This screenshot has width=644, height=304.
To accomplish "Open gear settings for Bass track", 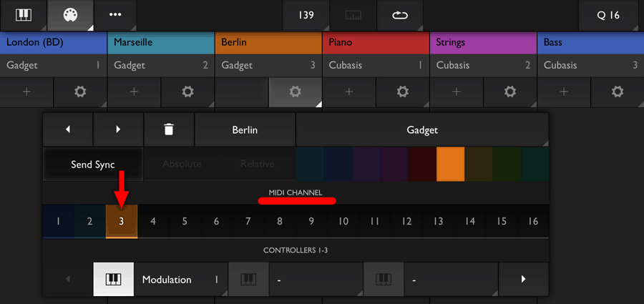I will point(618,92).
